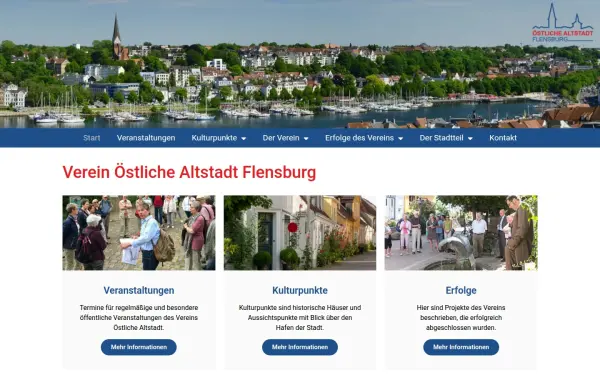Open Erfolge des Vereins menu item
The width and height of the screenshot is (600, 375).
point(359,138)
